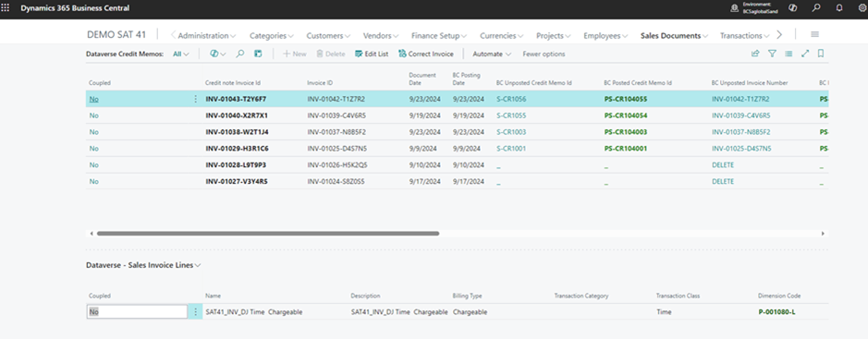Toggle the filter pane icon
The width and height of the screenshot is (868, 339).
[x=772, y=54]
